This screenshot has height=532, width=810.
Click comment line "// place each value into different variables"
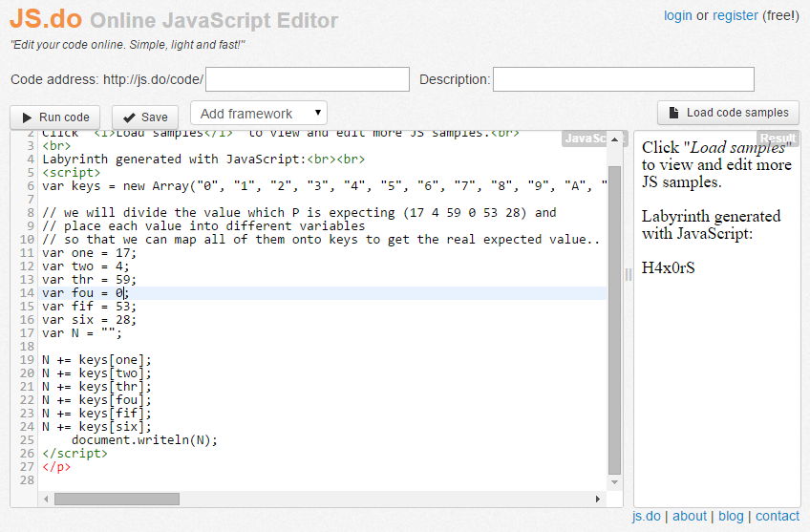pyautogui.click(x=203, y=226)
